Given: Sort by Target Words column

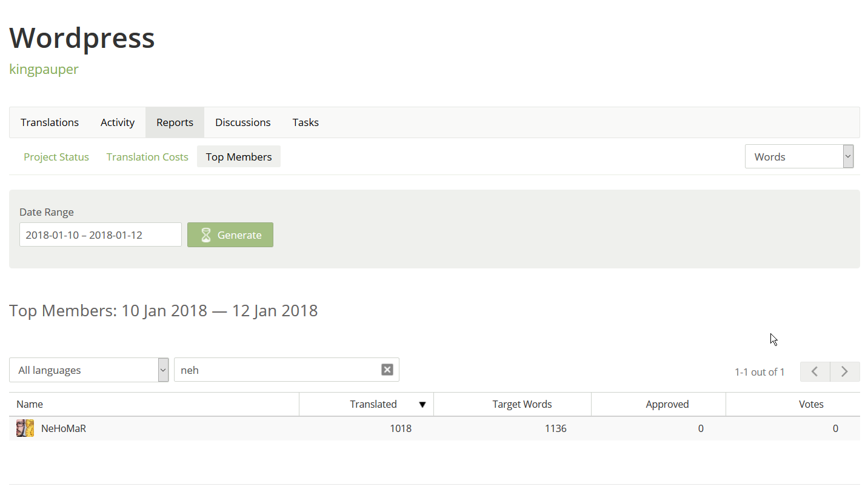Looking at the screenshot, I should pyautogui.click(x=513, y=404).
